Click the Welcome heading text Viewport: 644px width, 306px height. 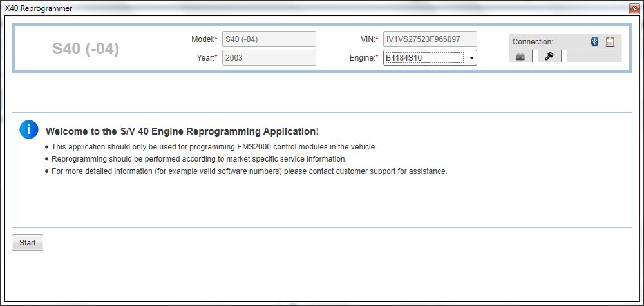pos(182,131)
